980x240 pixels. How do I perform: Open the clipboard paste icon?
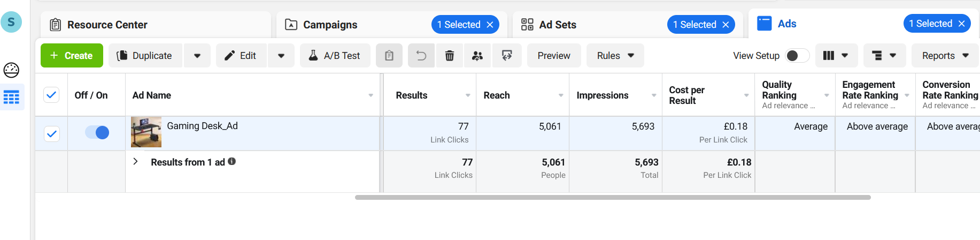coord(389,56)
